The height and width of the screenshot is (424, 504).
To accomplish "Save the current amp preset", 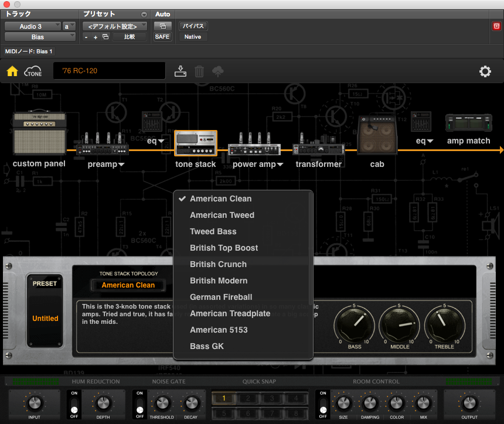I will (x=181, y=71).
